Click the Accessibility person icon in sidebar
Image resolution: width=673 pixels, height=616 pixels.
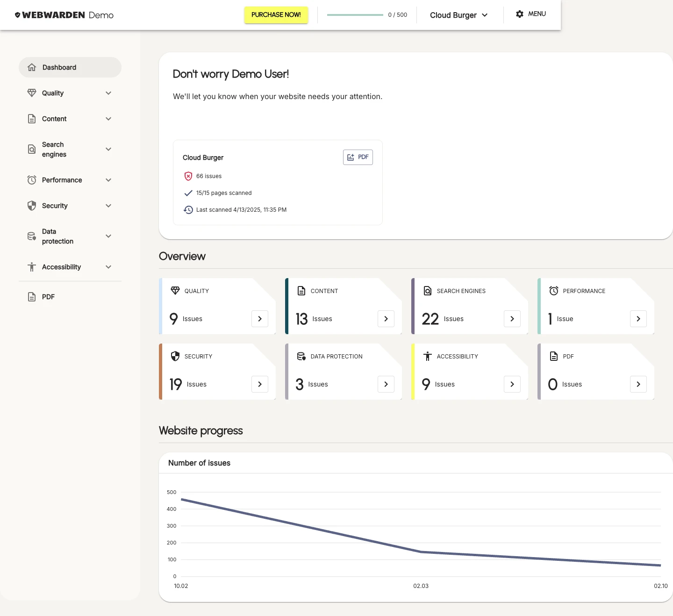coord(31,267)
